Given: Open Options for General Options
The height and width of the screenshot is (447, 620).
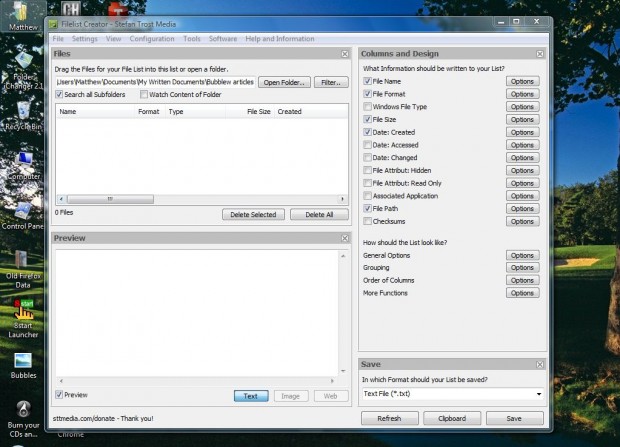Looking at the screenshot, I should pyautogui.click(x=522, y=255).
